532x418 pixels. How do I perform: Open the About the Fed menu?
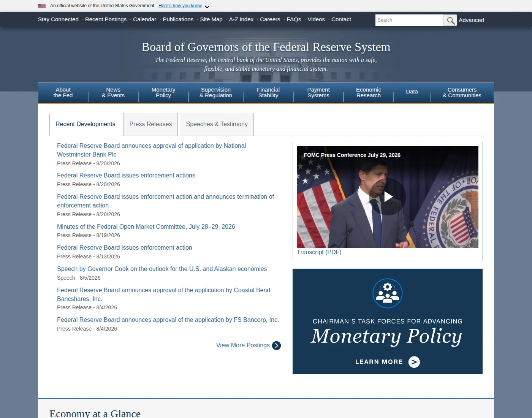click(63, 93)
